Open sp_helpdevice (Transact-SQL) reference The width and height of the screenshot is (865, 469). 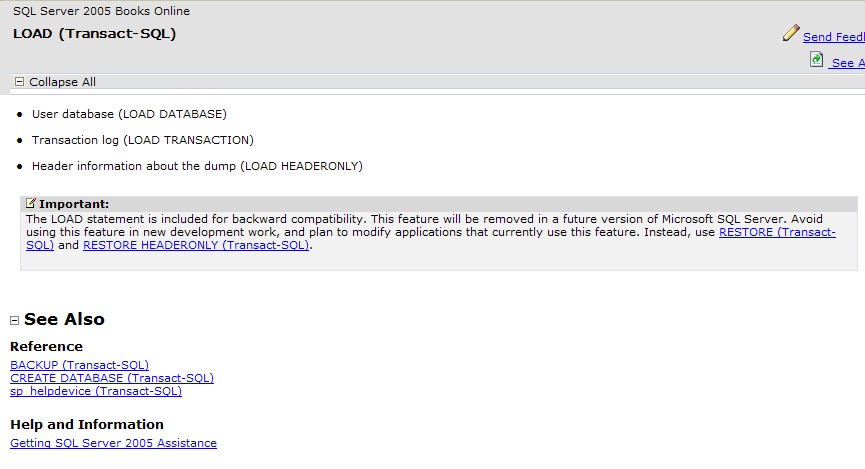[96, 391]
